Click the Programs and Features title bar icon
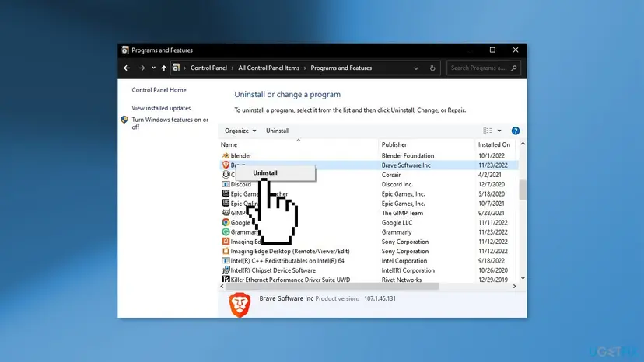The height and width of the screenshot is (362, 644). [x=125, y=50]
